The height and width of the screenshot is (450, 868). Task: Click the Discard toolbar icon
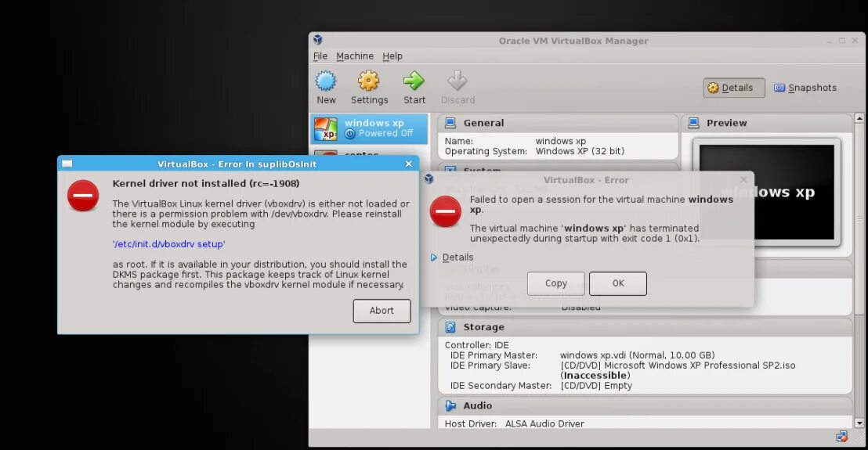[x=458, y=81]
